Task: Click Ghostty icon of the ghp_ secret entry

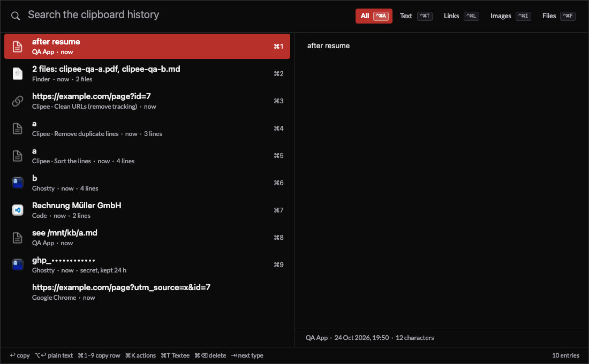Action: (17, 265)
